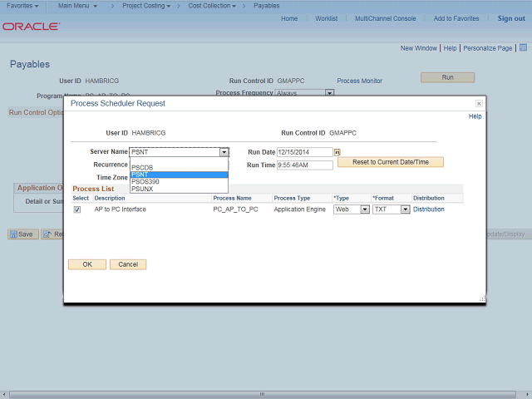Click the Cancel button
532x399 pixels.
coord(128,264)
